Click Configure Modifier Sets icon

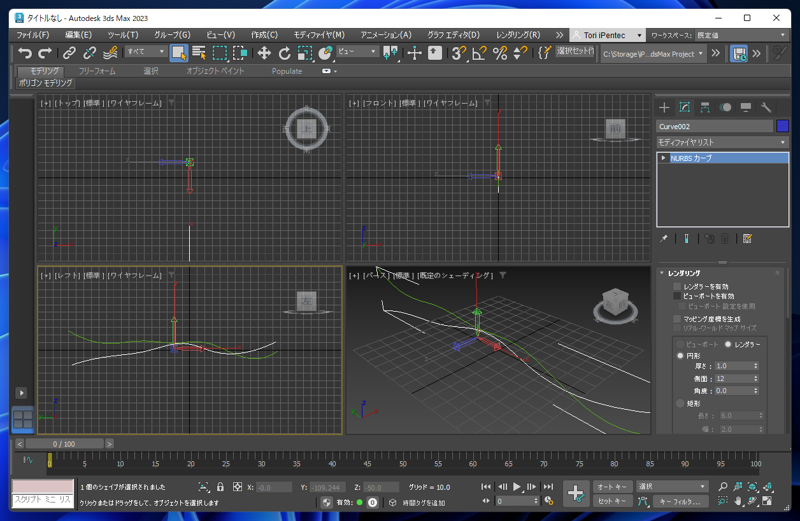click(747, 238)
